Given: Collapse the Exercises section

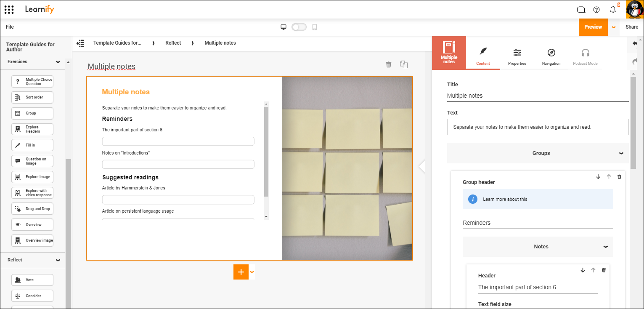Looking at the screenshot, I should click(58, 61).
